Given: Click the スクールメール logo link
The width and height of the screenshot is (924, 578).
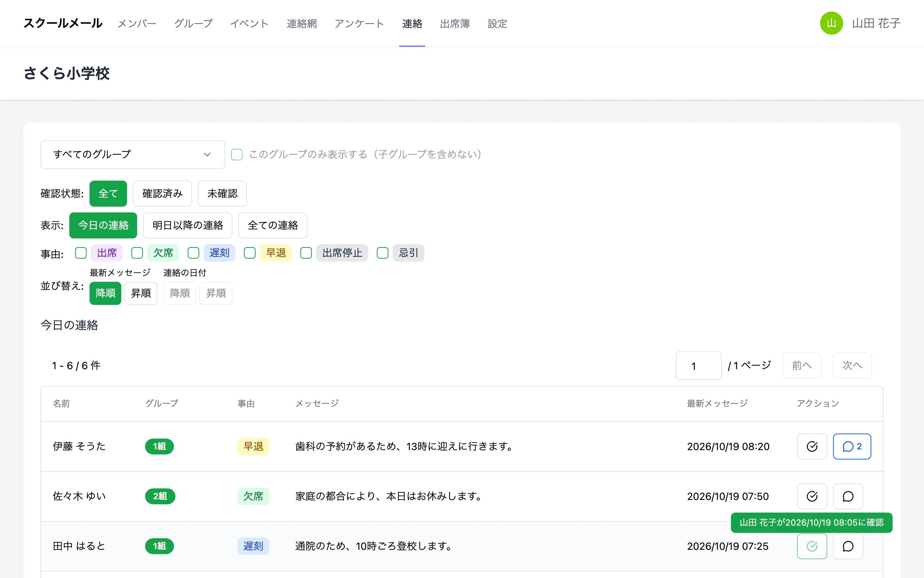Looking at the screenshot, I should [x=63, y=23].
